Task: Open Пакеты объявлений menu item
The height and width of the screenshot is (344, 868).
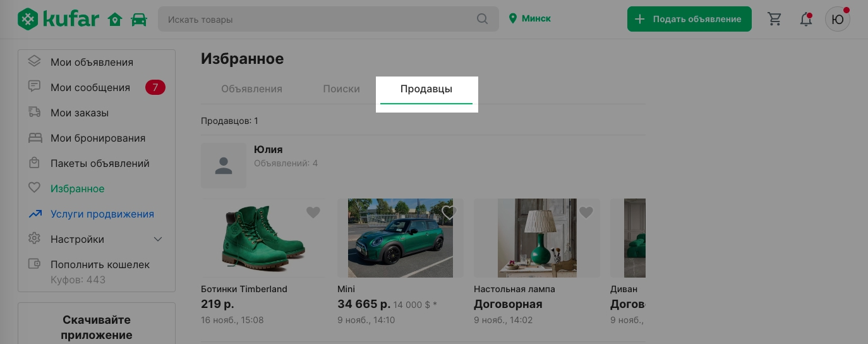Action: (x=100, y=163)
